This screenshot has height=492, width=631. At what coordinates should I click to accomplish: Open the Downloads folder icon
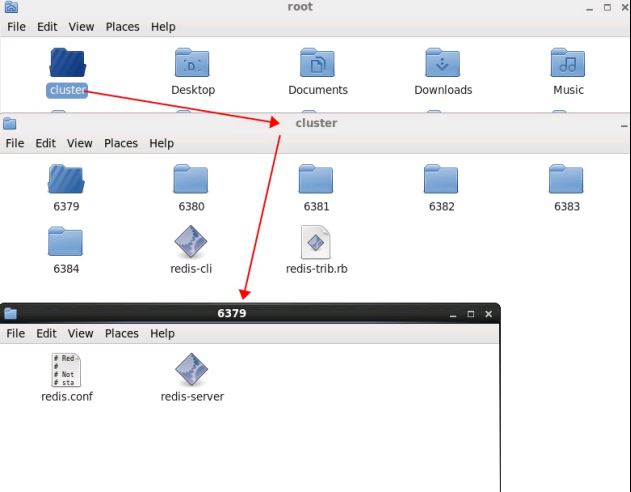pyautogui.click(x=442, y=62)
